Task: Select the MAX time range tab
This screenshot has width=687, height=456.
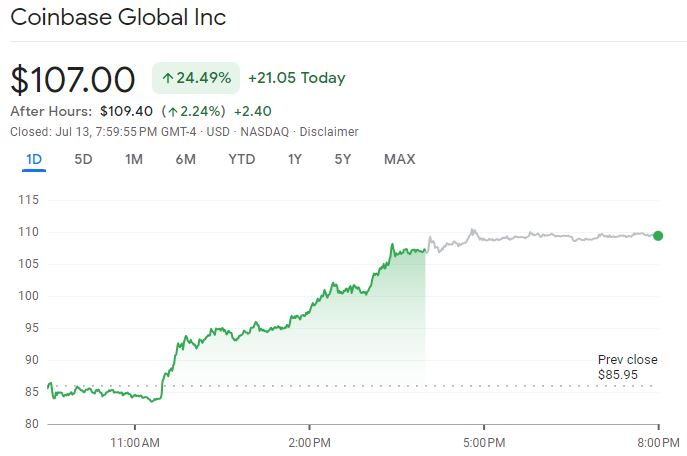Action: [x=399, y=159]
